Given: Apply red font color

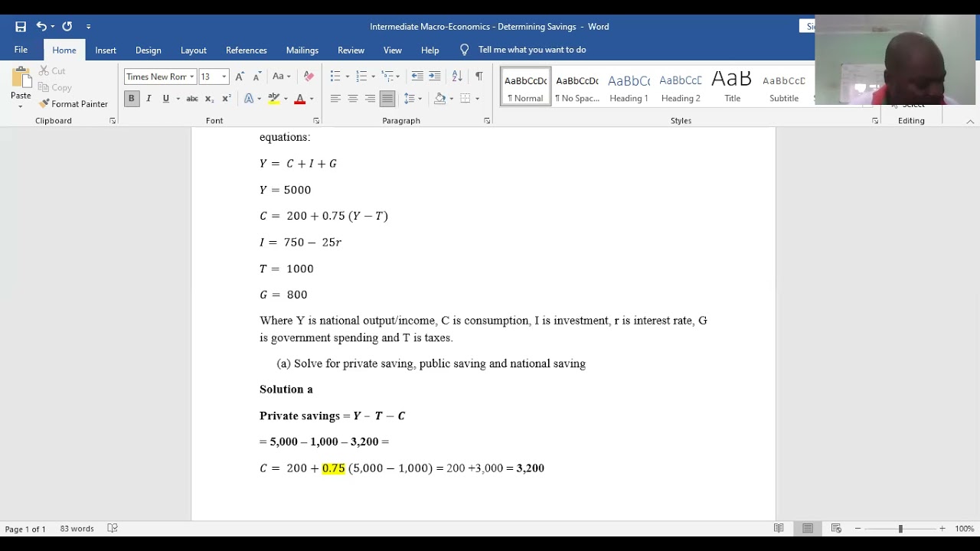Looking at the screenshot, I should [299, 99].
